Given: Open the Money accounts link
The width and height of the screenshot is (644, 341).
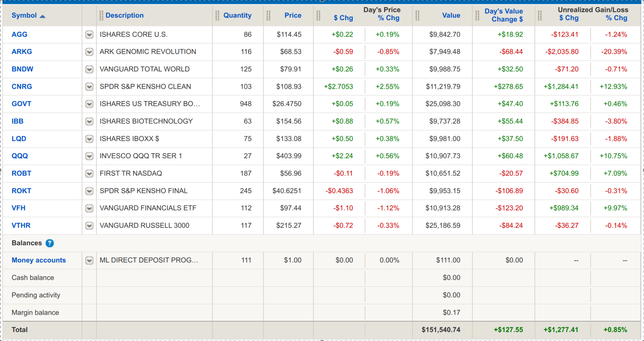Looking at the screenshot, I should pos(39,260).
